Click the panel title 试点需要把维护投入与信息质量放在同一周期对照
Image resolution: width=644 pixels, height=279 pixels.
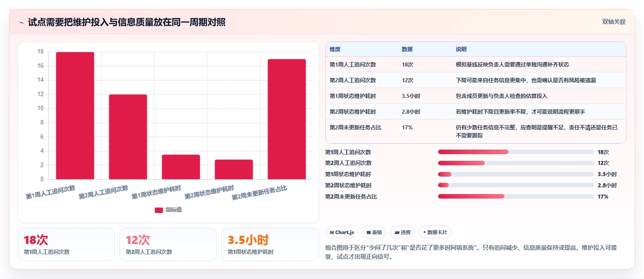pyautogui.click(x=127, y=22)
